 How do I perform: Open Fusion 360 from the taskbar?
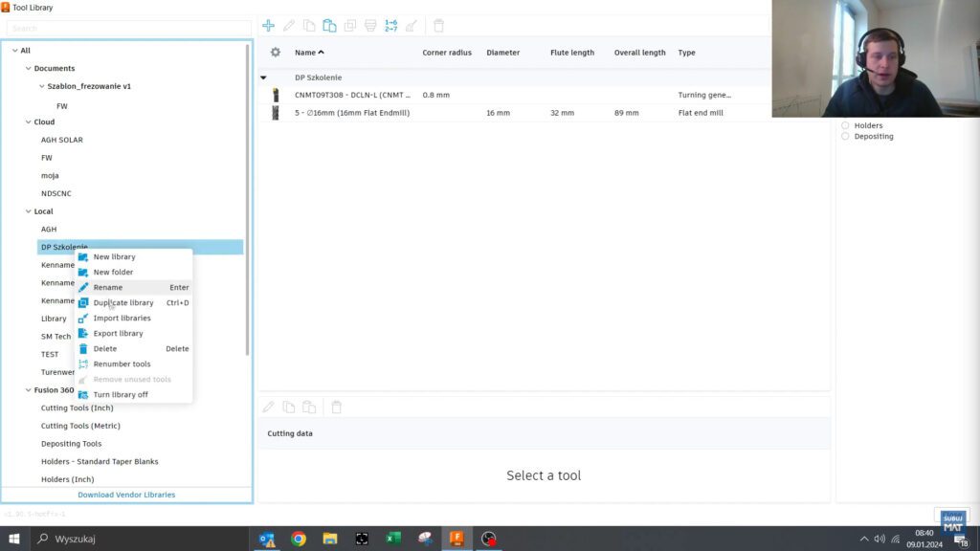point(457,539)
